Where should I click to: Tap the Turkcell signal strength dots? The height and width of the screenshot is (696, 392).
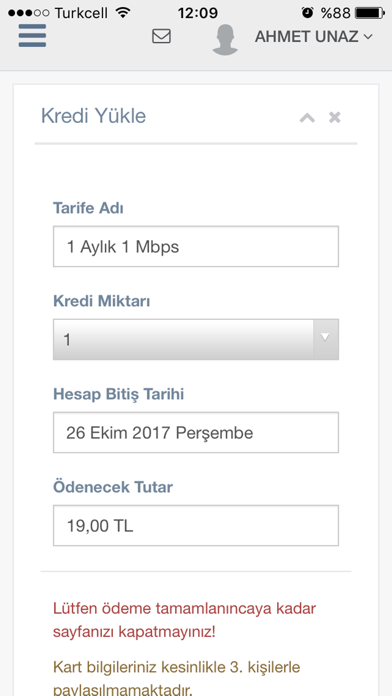(28, 13)
